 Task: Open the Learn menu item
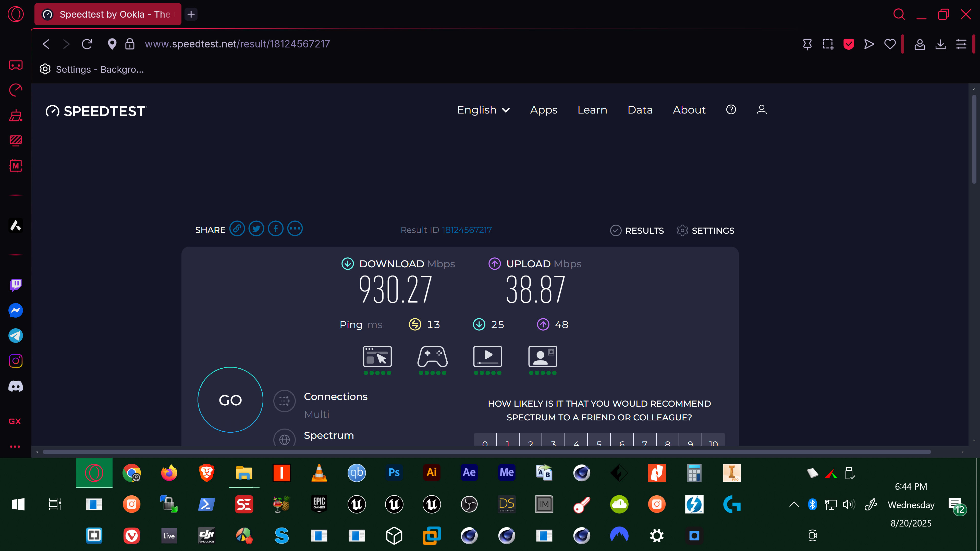[592, 110]
